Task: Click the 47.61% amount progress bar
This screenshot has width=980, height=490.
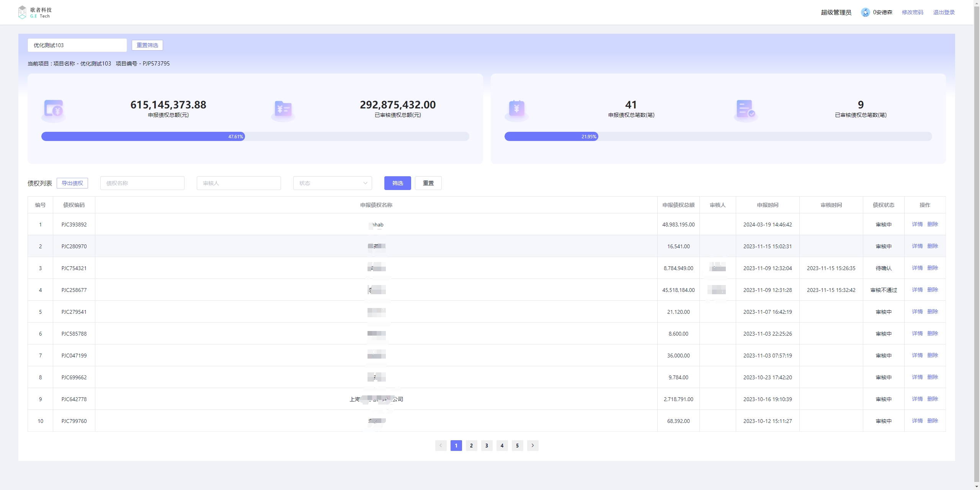Action: tap(255, 136)
